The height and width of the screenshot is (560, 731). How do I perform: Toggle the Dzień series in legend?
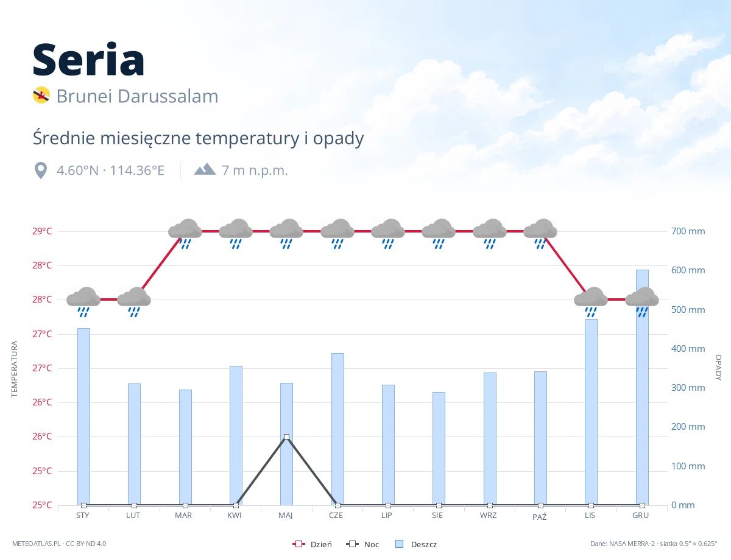pos(312,544)
